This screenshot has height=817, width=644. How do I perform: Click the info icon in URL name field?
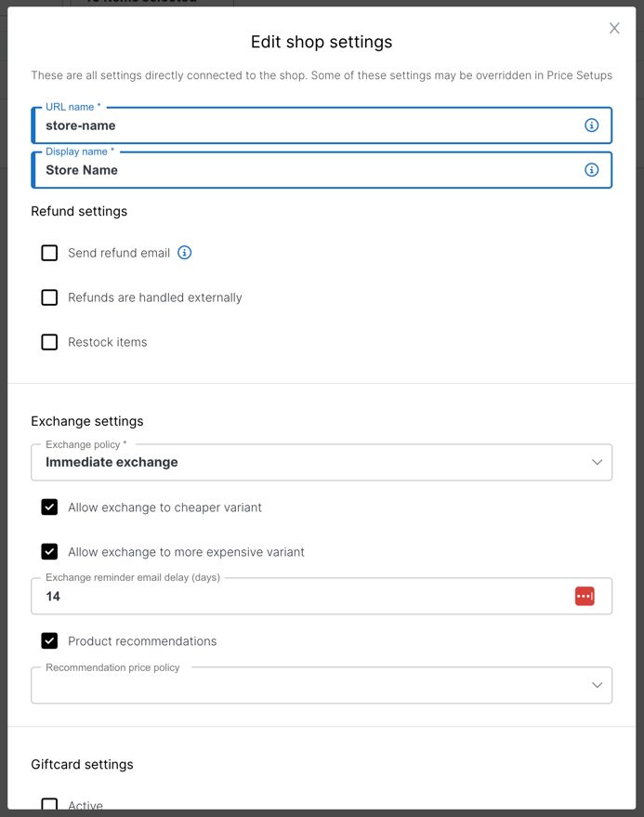click(591, 125)
